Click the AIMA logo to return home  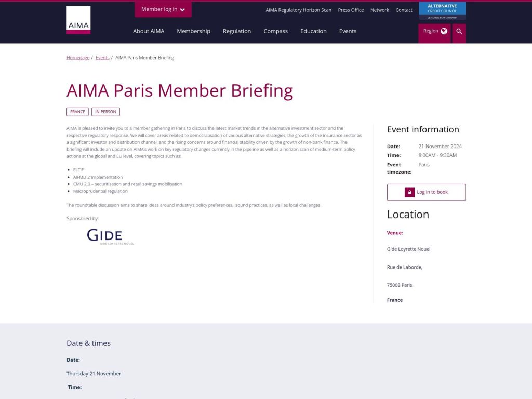click(78, 19)
